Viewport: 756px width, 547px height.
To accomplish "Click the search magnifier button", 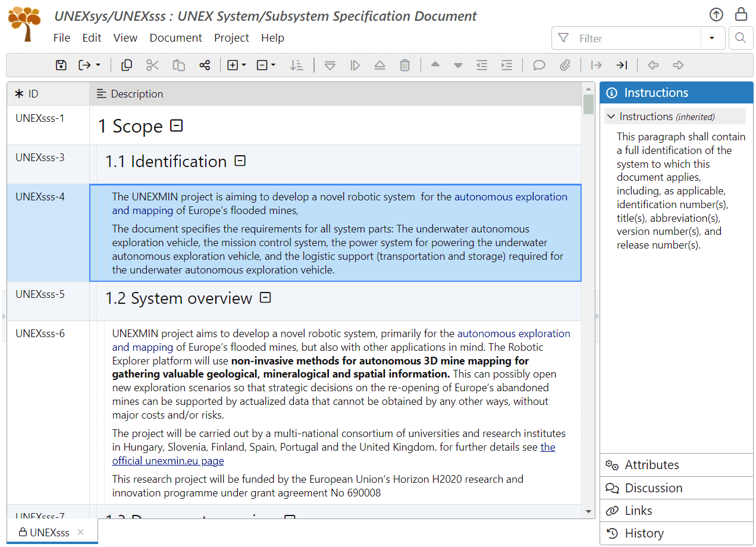I will [740, 38].
